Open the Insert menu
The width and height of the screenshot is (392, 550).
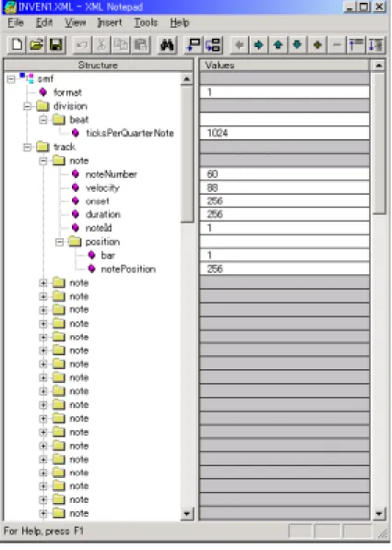tap(110, 23)
